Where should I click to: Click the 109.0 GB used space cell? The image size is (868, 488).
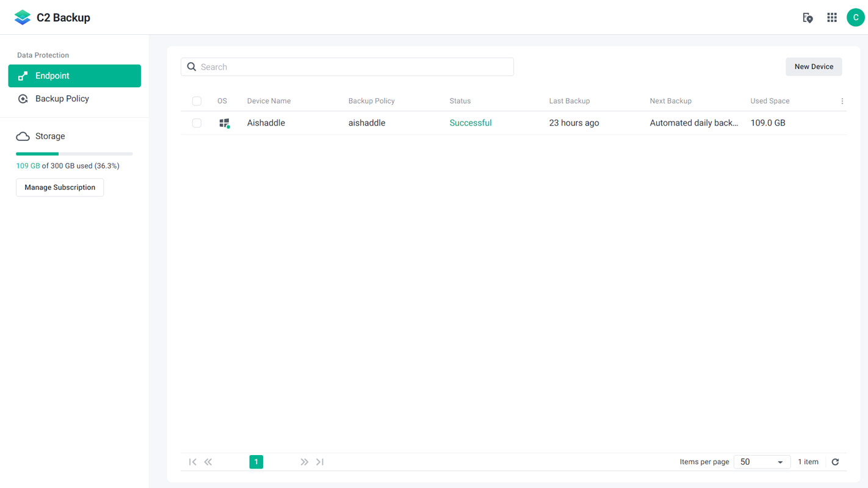768,123
